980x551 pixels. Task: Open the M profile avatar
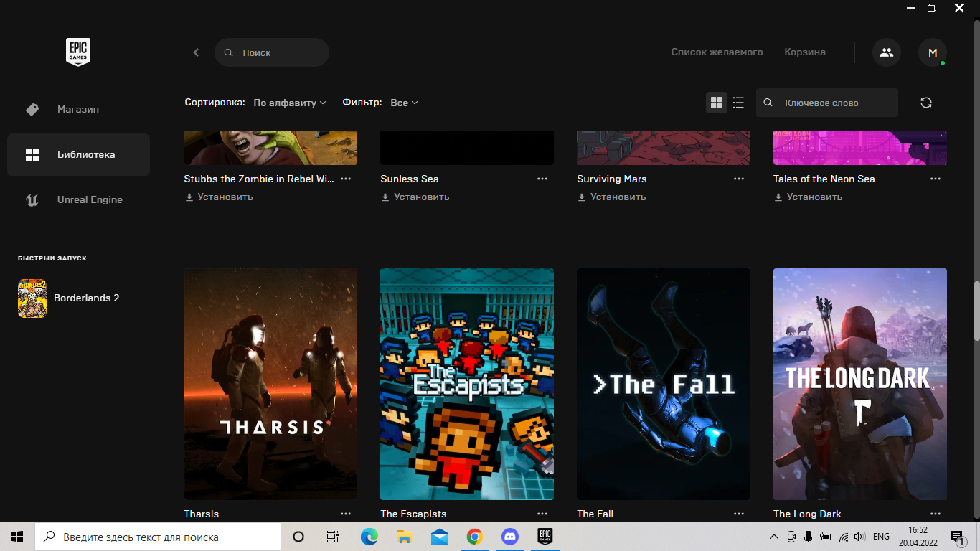933,52
